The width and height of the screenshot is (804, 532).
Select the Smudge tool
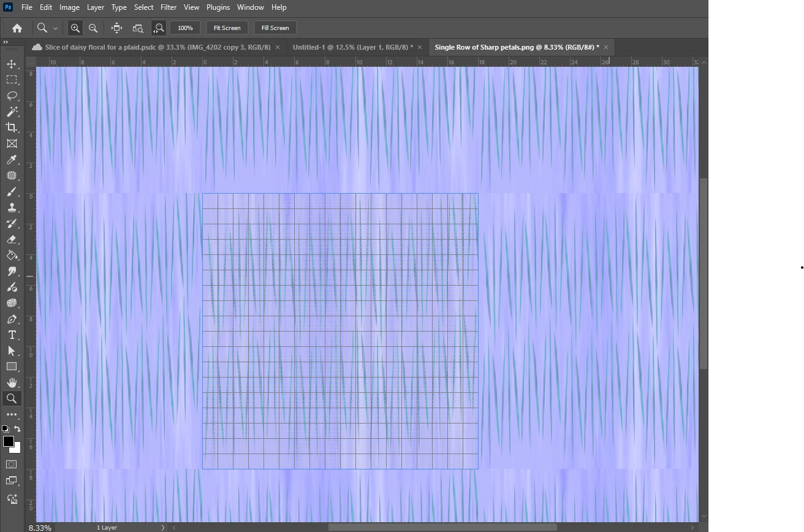point(12,271)
